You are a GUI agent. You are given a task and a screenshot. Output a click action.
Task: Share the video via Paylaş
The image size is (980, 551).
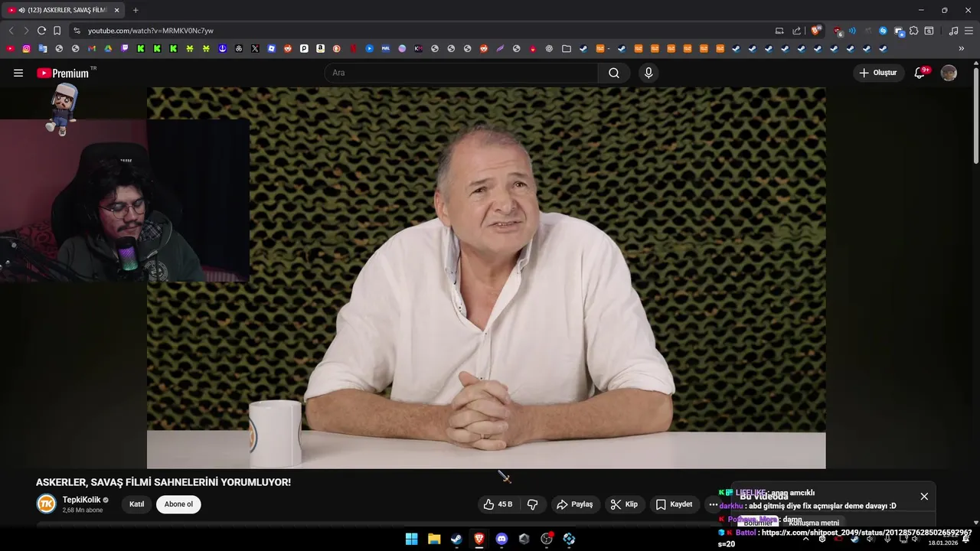pyautogui.click(x=575, y=504)
